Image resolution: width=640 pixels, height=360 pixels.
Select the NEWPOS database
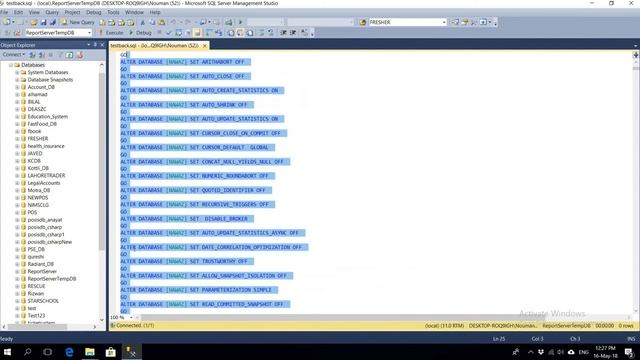38,198
